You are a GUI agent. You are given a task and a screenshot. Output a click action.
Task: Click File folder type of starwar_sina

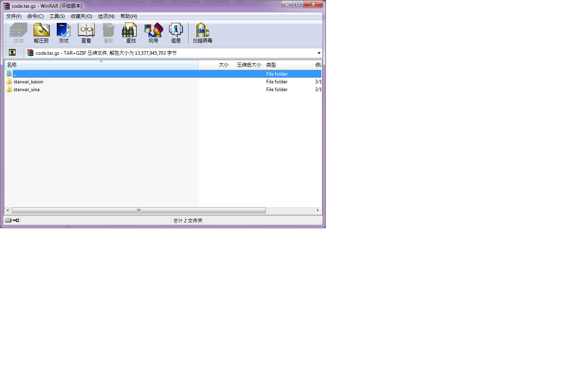click(x=277, y=90)
